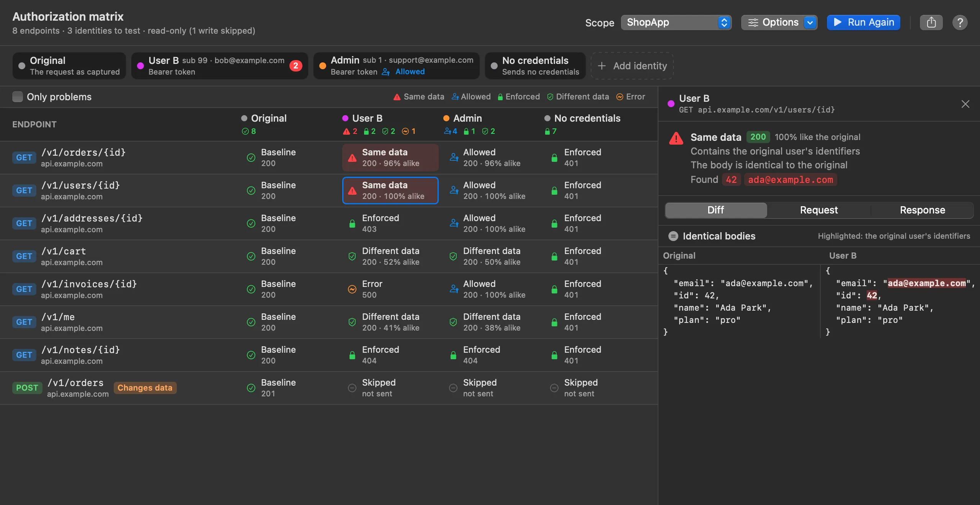Click the lock icon for No credentials /v1/me
This screenshot has width=980, height=505.
click(554, 322)
